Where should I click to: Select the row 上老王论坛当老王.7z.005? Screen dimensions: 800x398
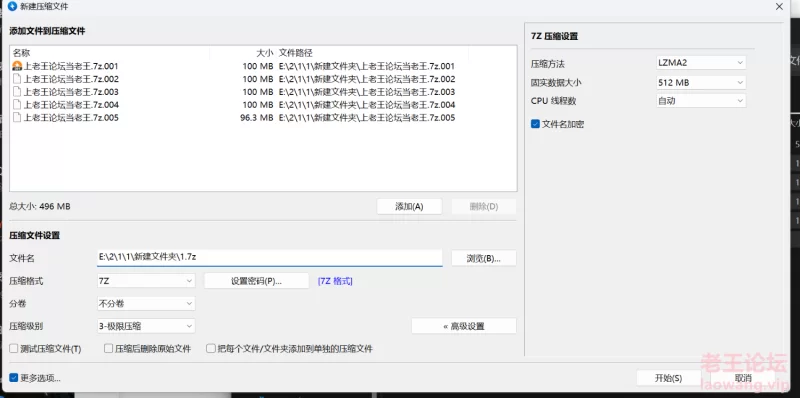click(263, 118)
